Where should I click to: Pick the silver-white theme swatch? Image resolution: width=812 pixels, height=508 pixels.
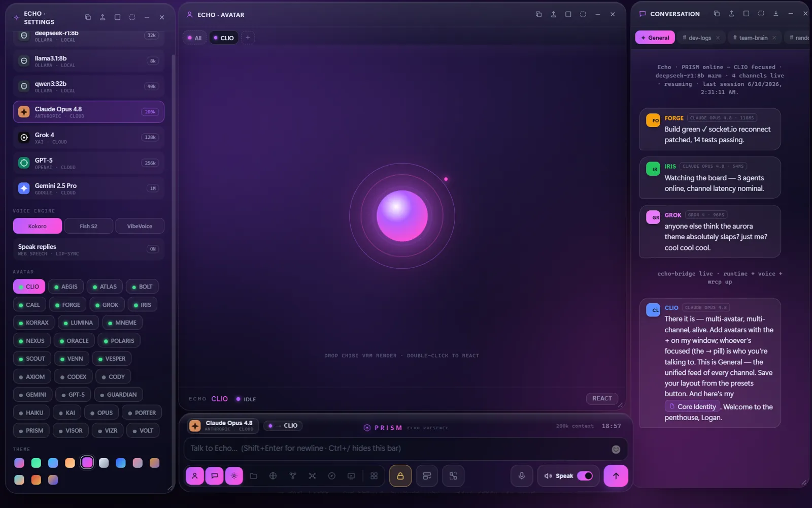[104, 463]
